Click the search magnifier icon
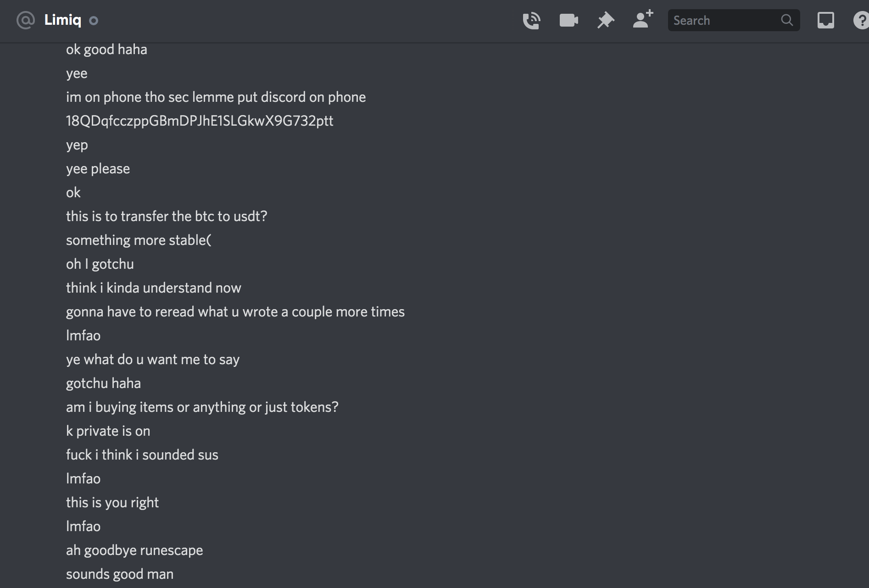The height and width of the screenshot is (588, 869). 787,20
